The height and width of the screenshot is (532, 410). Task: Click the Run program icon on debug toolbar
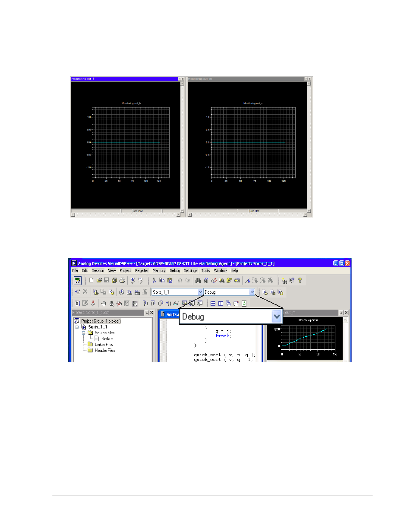(x=78, y=304)
